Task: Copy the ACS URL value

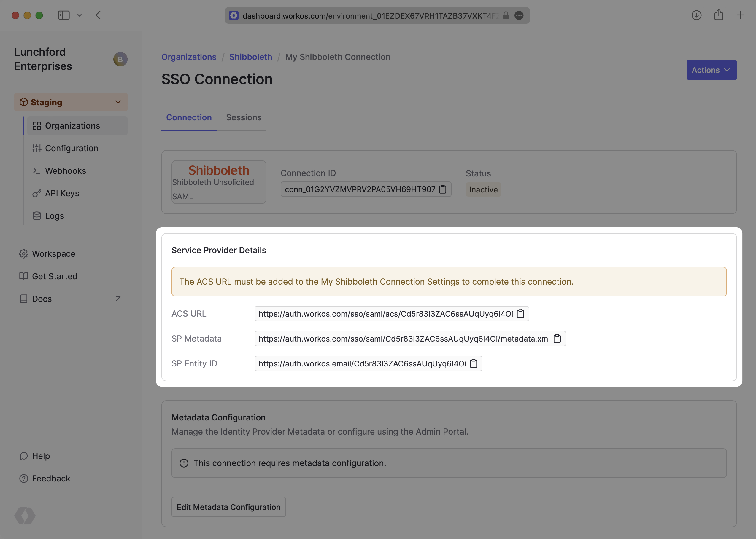Action: (x=520, y=314)
